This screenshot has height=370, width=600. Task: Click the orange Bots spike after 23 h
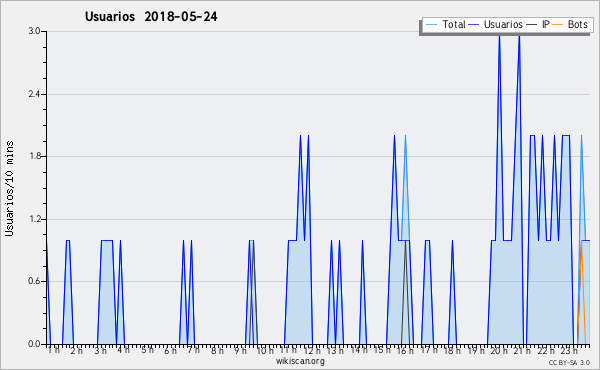[582, 292]
